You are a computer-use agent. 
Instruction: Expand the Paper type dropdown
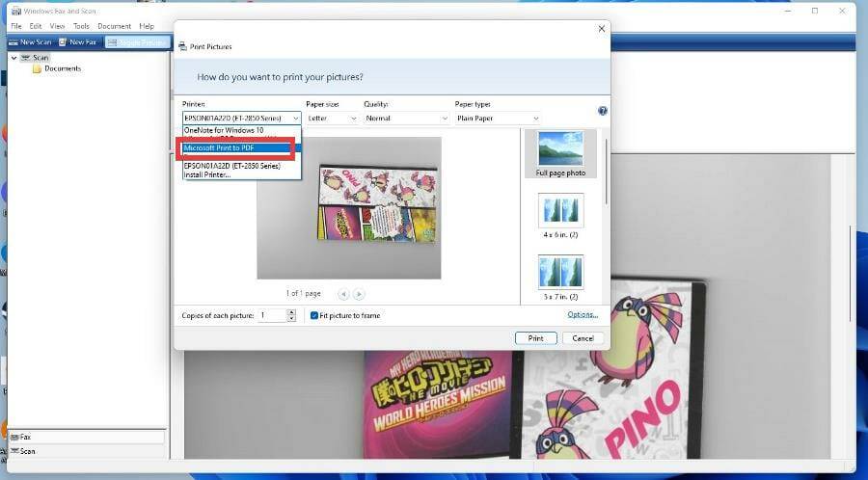point(498,119)
